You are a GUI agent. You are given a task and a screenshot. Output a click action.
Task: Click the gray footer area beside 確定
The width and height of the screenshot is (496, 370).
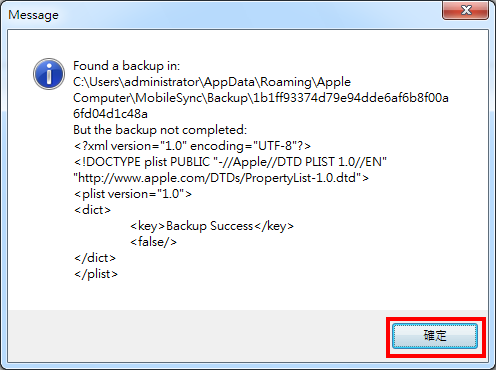pyautogui.click(x=197, y=336)
